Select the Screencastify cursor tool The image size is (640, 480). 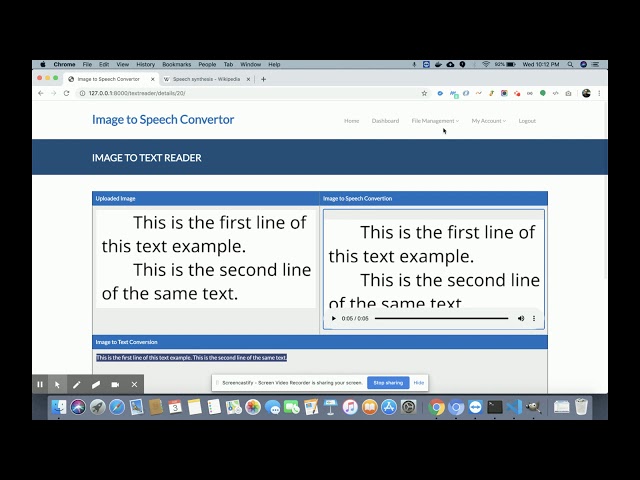(57, 384)
